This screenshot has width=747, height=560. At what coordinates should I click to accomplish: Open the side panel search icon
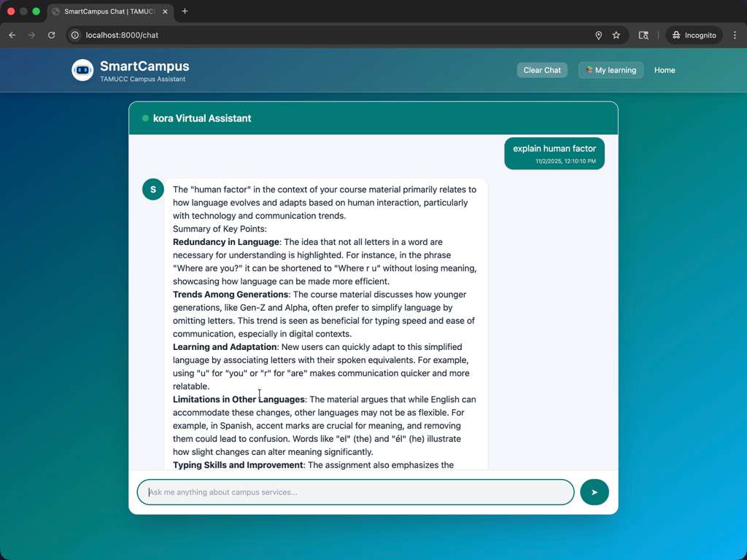643,35
